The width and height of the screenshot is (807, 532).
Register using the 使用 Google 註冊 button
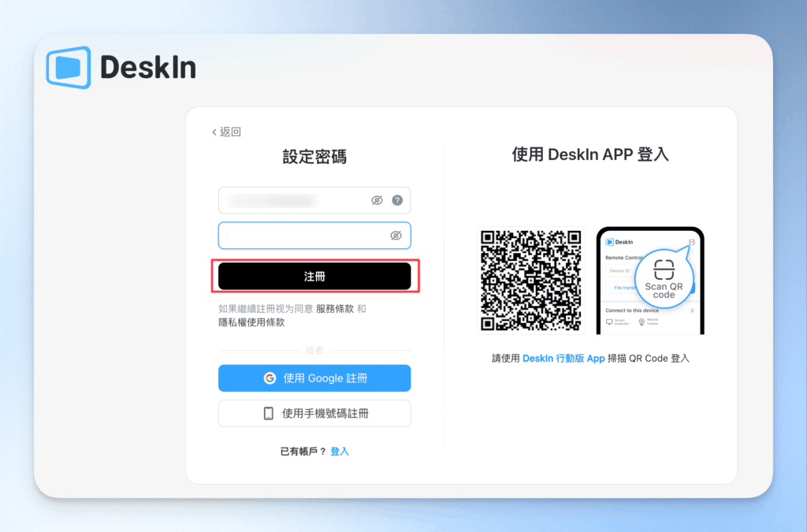pyautogui.click(x=314, y=378)
